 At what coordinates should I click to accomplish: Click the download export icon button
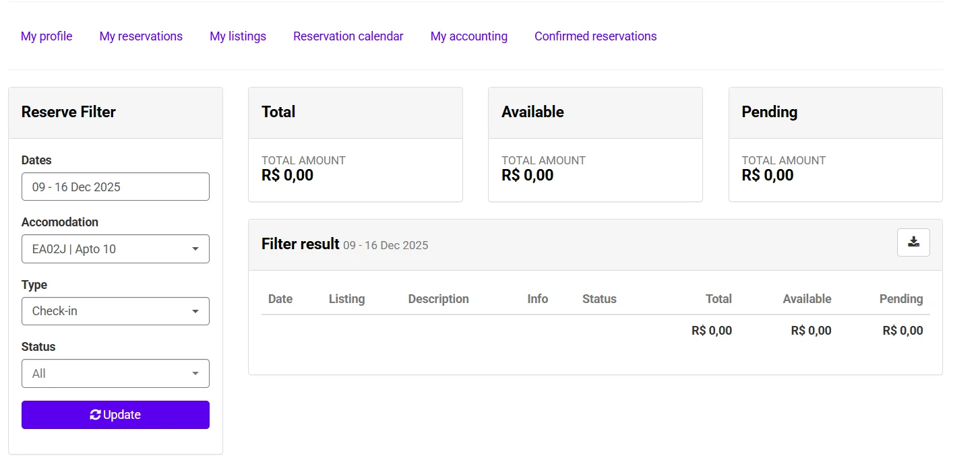(x=913, y=242)
